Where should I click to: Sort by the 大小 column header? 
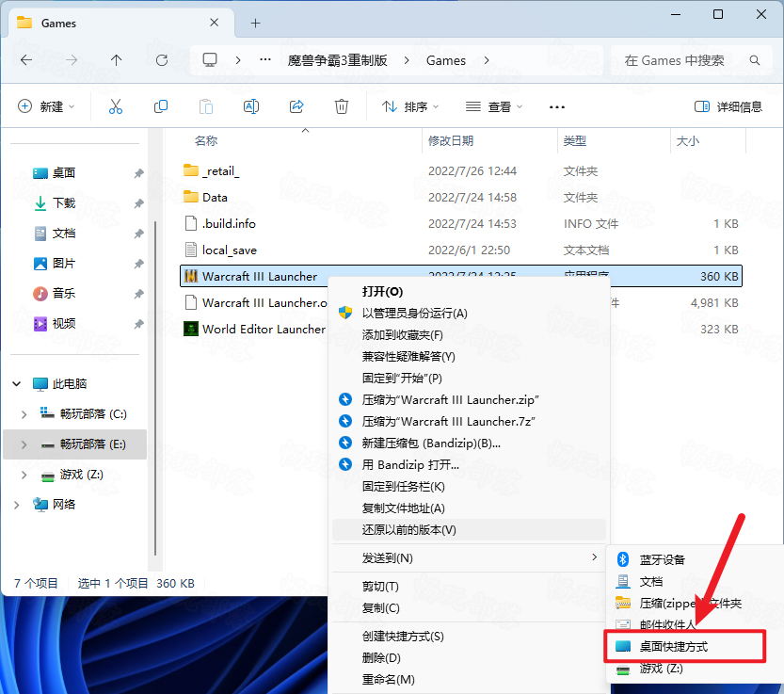point(687,141)
